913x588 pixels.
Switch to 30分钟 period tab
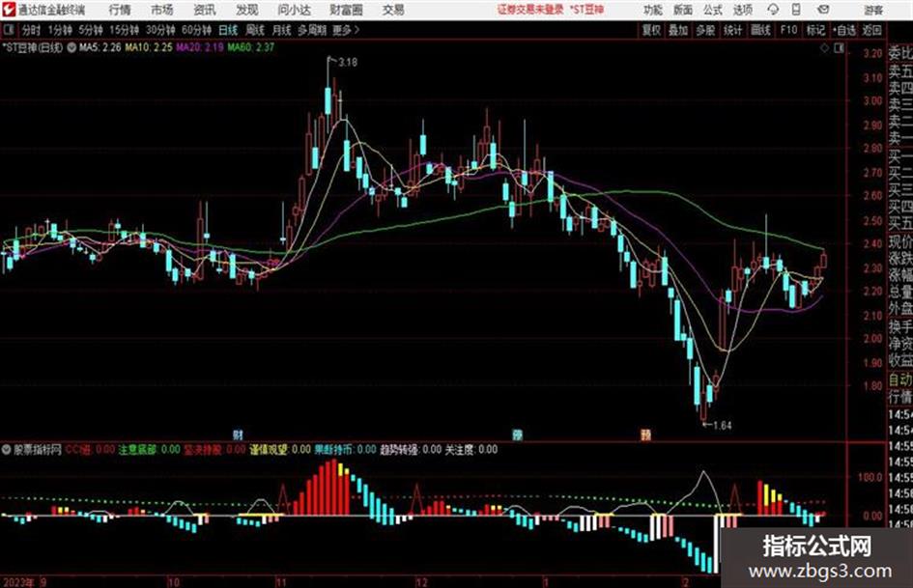point(160,30)
